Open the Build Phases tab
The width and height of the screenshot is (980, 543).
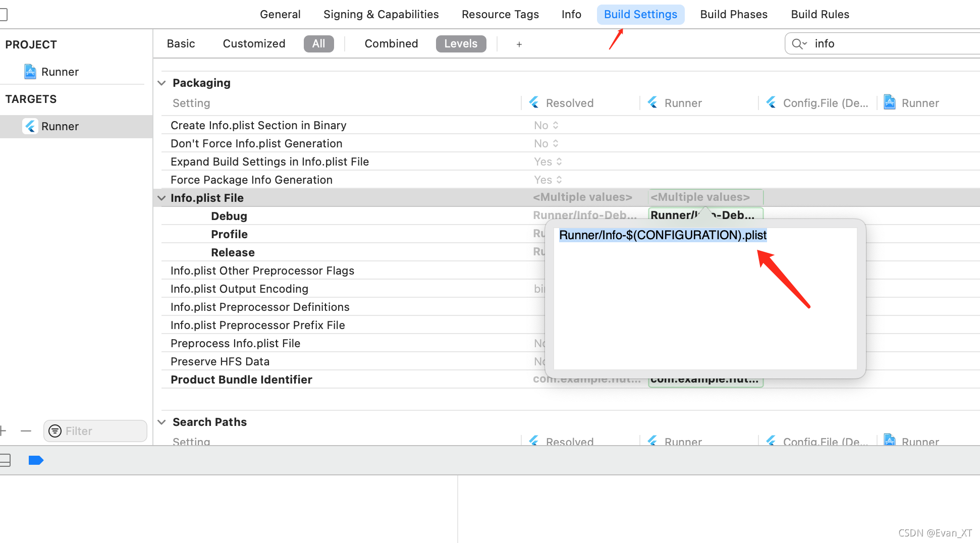(x=734, y=14)
